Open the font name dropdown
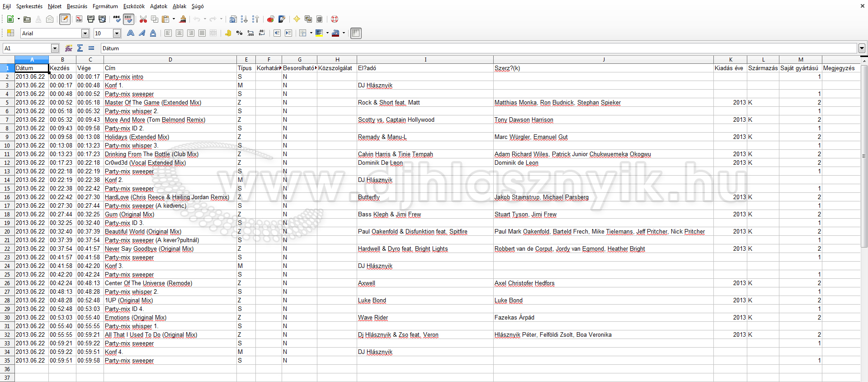Screen dimensions: 868x382 (x=85, y=33)
